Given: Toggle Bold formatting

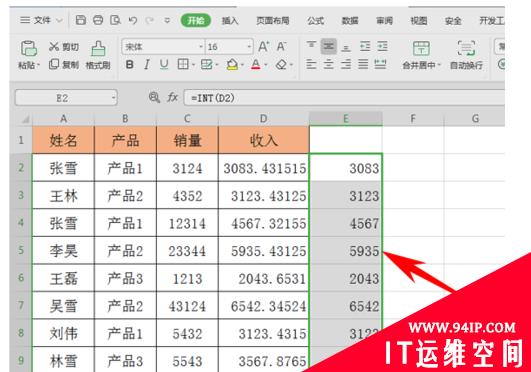Looking at the screenshot, I should click(129, 64).
